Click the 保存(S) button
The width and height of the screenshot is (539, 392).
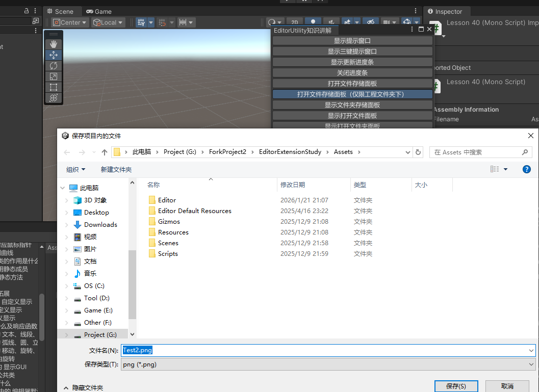pyautogui.click(x=456, y=386)
